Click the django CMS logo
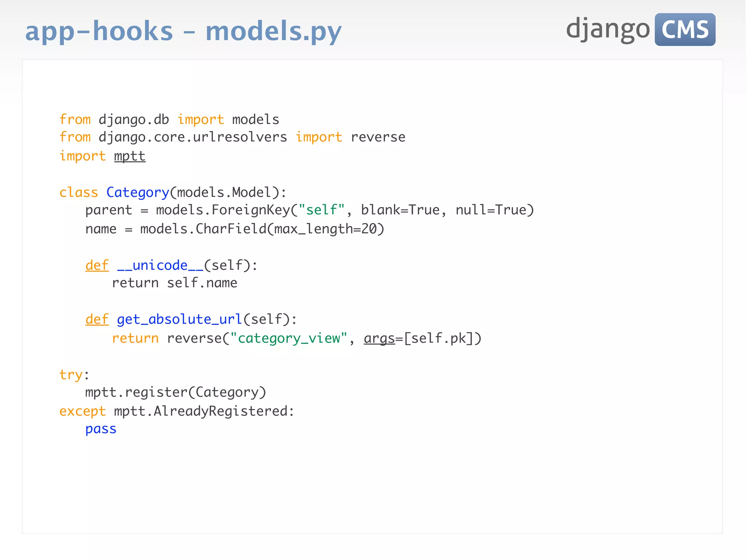Image resolution: width=747 pixels, height=560 pixels. tap(640, 30)
